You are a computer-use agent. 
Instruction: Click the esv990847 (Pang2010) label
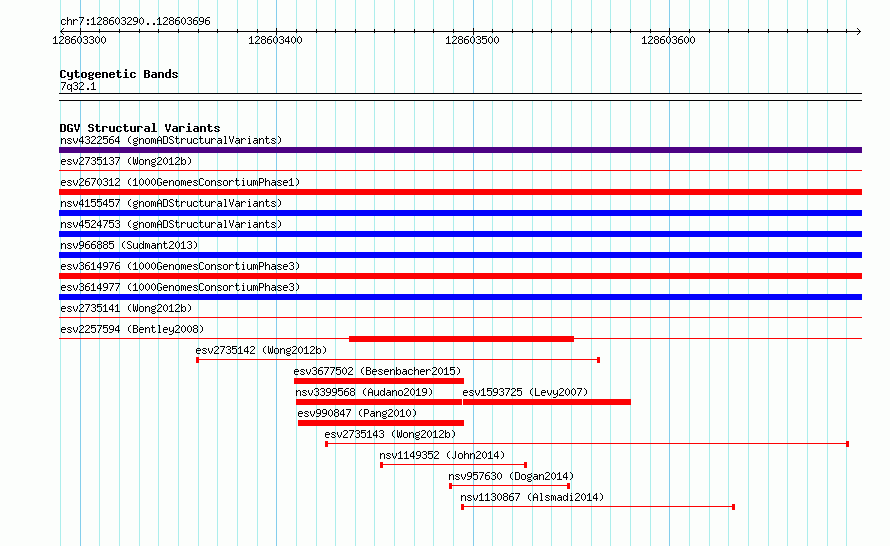click(357, 413)
